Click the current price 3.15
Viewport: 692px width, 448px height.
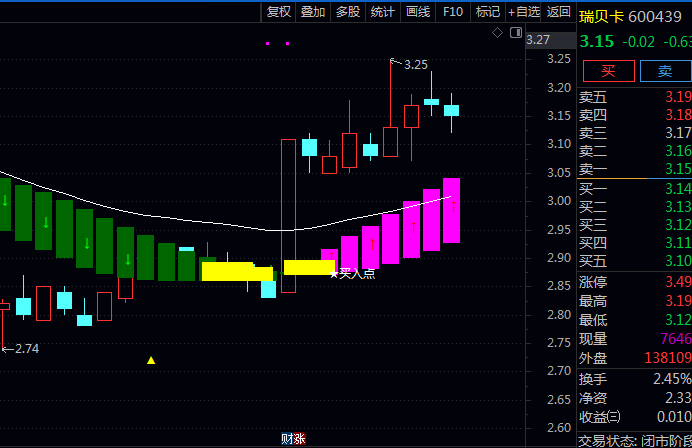(x=597, y=41)
